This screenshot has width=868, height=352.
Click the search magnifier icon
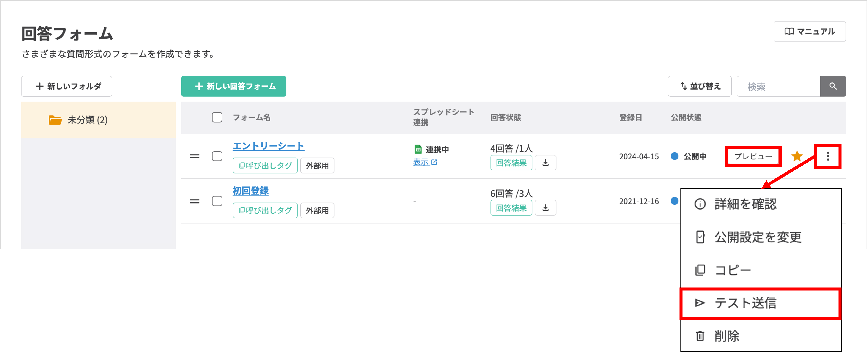coord(833,86)
